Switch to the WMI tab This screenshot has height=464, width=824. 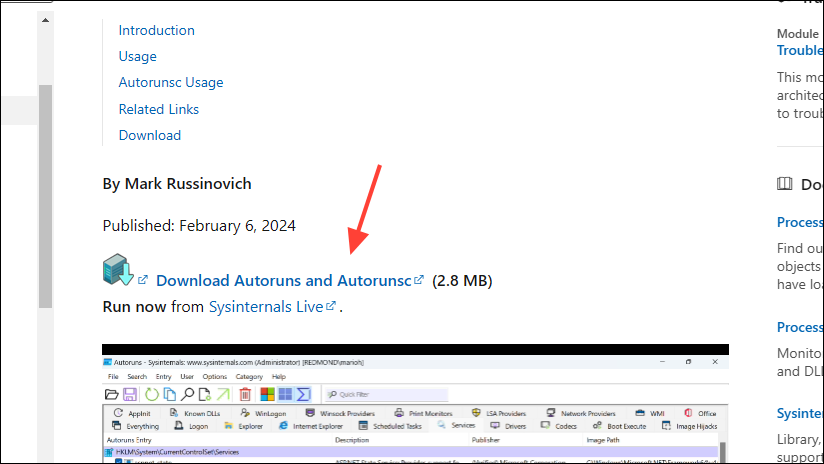650,414
